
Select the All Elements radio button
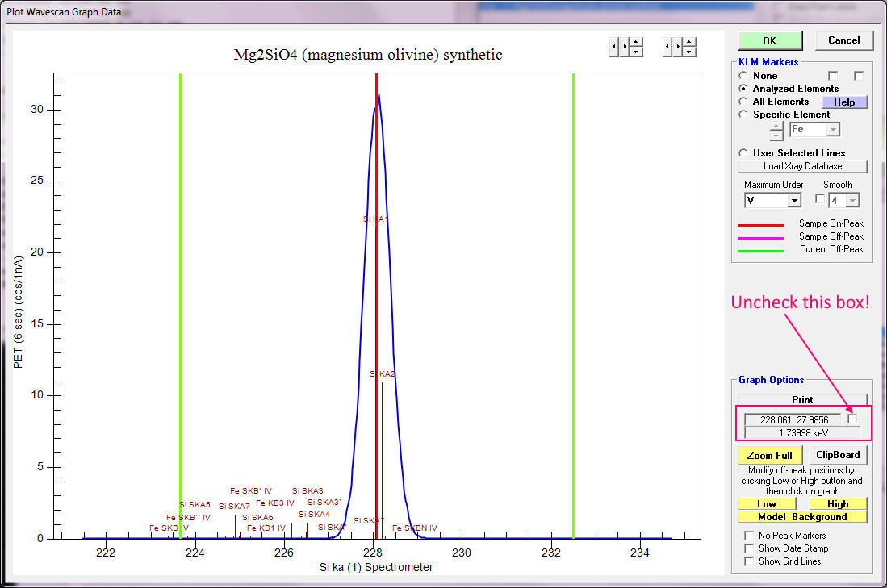(x=743, y=102)
